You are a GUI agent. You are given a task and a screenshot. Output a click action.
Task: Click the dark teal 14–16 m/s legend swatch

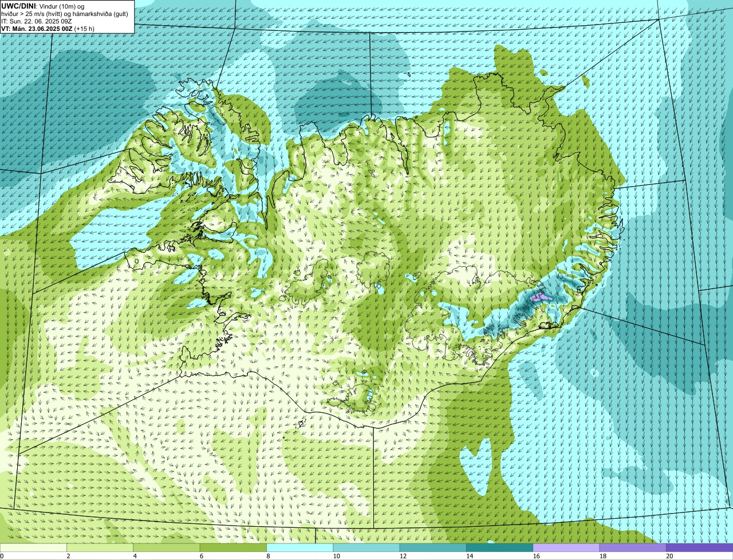click(499, 547)
